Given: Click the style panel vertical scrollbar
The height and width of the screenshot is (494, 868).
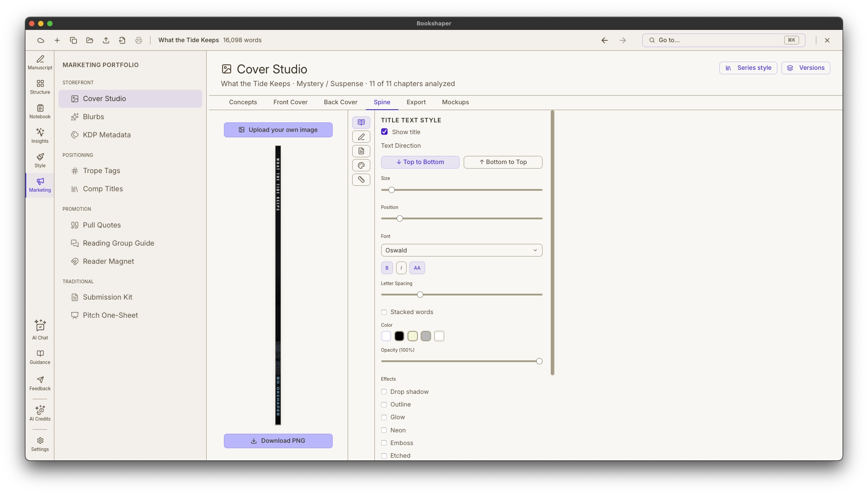Looking at the screenshot, I should 553,243.
